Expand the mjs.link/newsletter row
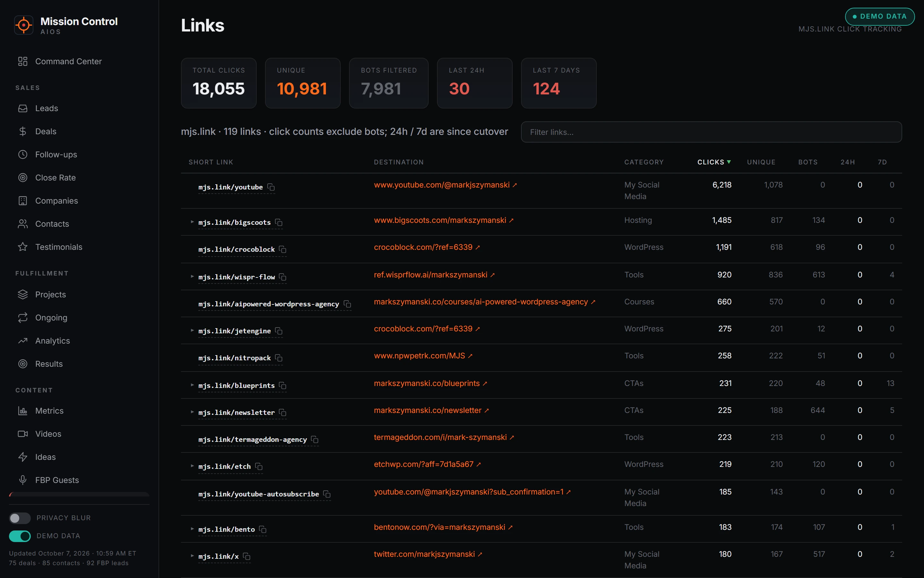 (x=192, y=412)
